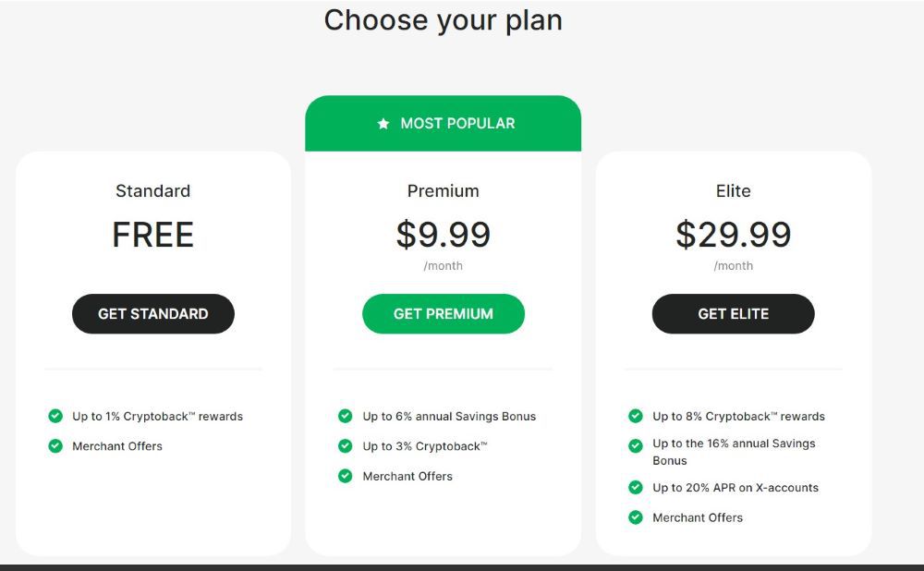The height and width of the screenshot is (571, 924).
Task: Click checkmark beside Premium plan Merchant Offers
Action: click(x=345, y=476)
